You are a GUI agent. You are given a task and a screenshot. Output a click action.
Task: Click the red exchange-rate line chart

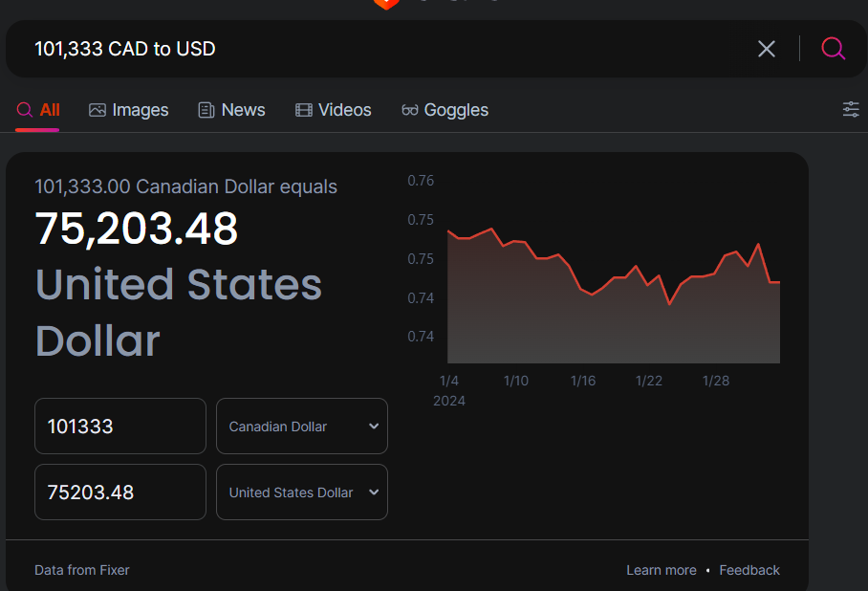[614, 295]
